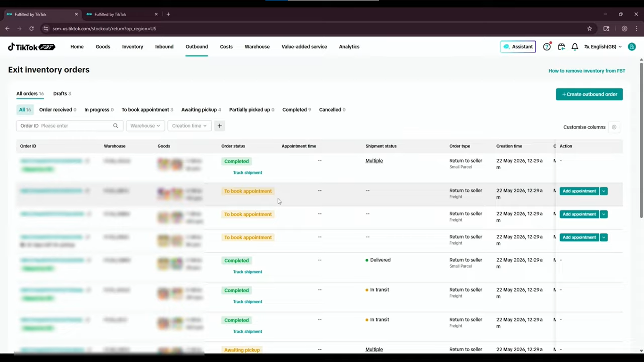644x362 pixels.
Task: Click the plus icon to add a filter
Action: tap(220, 126)
